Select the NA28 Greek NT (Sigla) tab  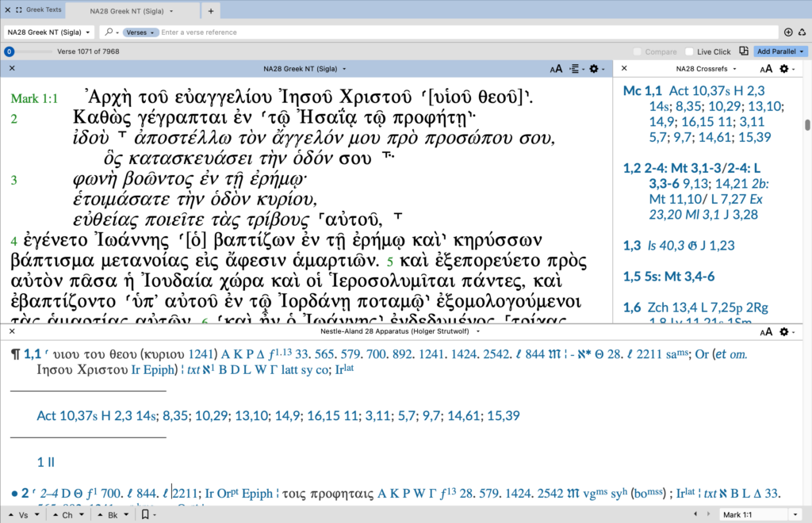[132, 11]
